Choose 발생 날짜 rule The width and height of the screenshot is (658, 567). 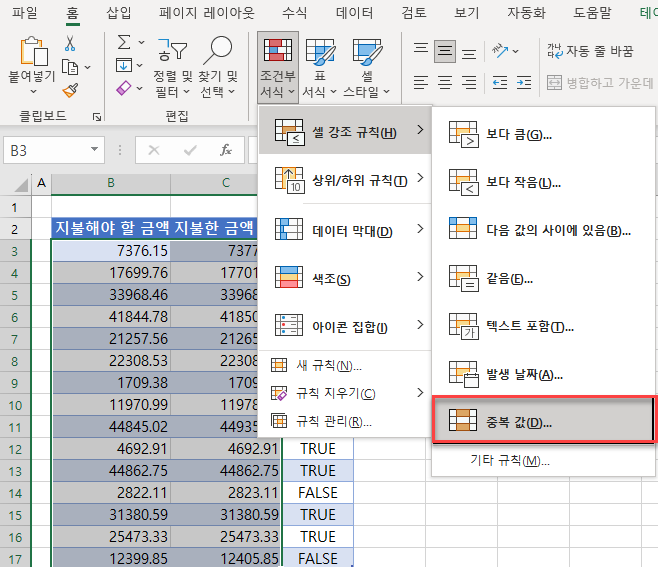click(543, 374)
